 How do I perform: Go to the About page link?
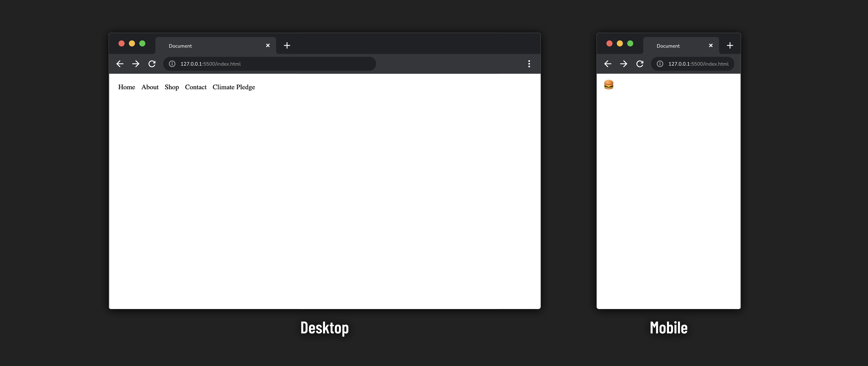coord(150,87)
